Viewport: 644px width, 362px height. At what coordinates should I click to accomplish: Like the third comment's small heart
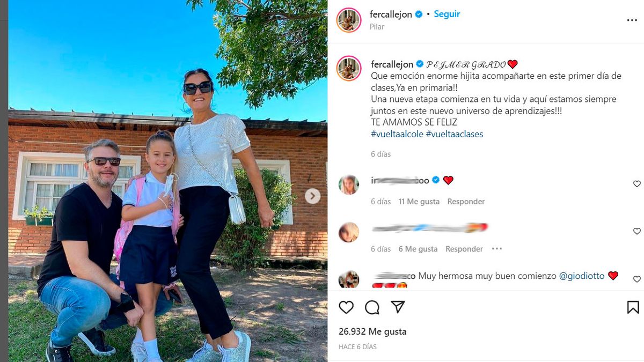(x=637, y=279)
